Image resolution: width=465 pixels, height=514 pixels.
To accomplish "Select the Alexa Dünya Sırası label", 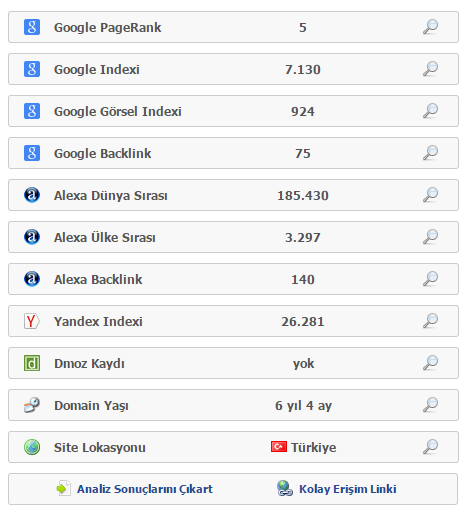I will tap(111, 196).
